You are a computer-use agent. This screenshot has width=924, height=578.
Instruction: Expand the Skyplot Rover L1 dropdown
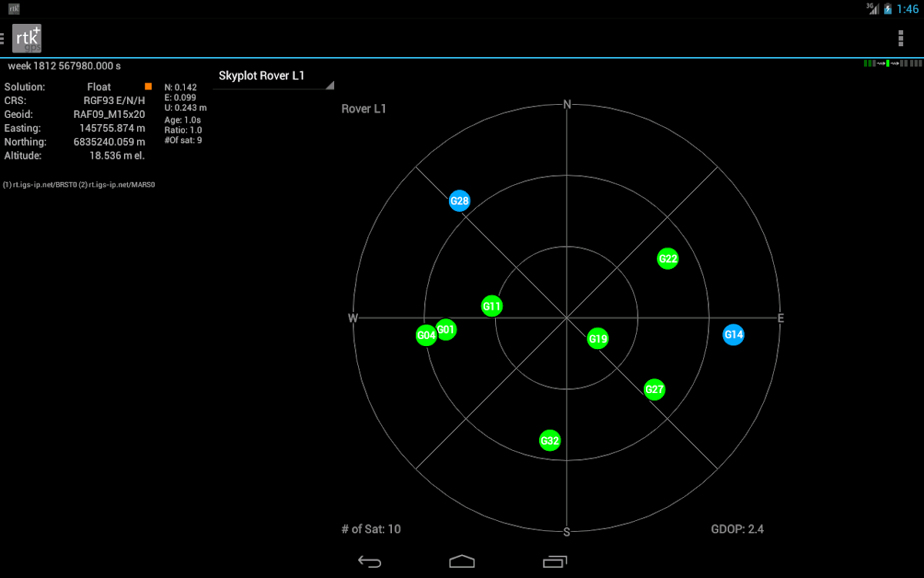(x=273, y=76)
